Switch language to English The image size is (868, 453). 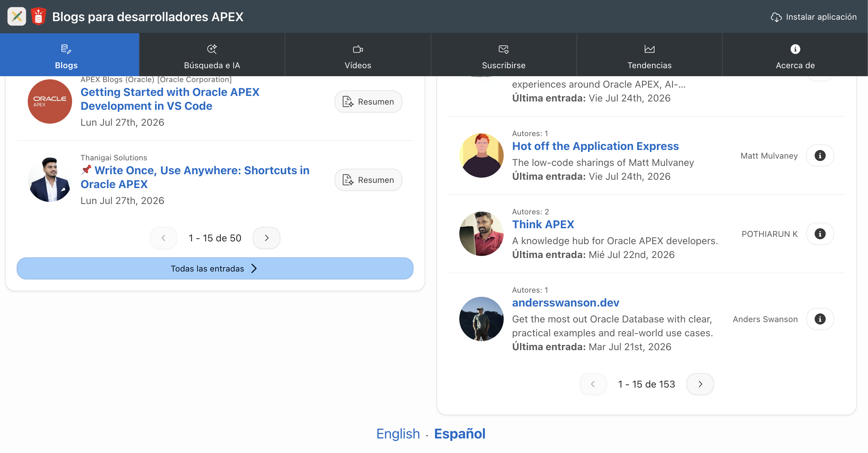pyautogui.click(x=398, y=434)
